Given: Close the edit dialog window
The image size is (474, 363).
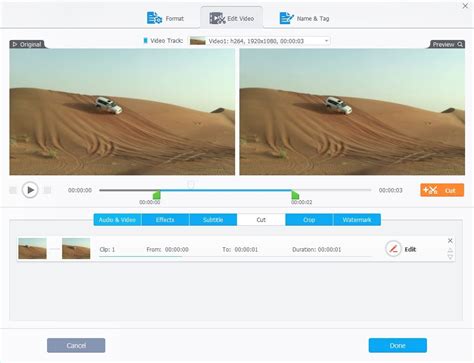Looking at the screenshot, I should point(465,6).
